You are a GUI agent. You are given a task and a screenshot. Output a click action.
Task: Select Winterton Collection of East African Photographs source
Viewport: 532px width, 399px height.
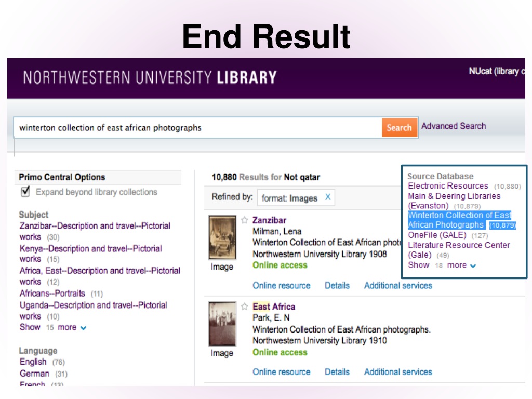click(x=460, y=220)
